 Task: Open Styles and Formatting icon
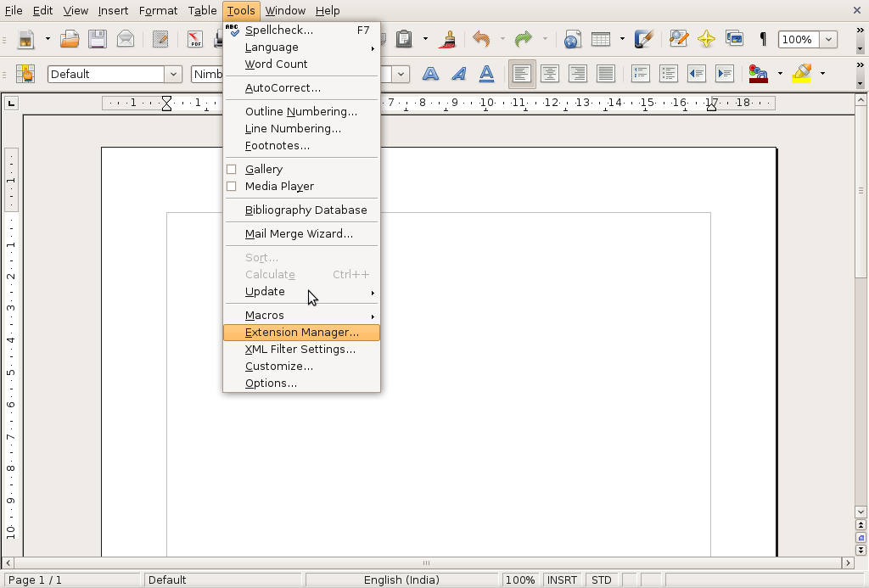[x=25, y=74]
